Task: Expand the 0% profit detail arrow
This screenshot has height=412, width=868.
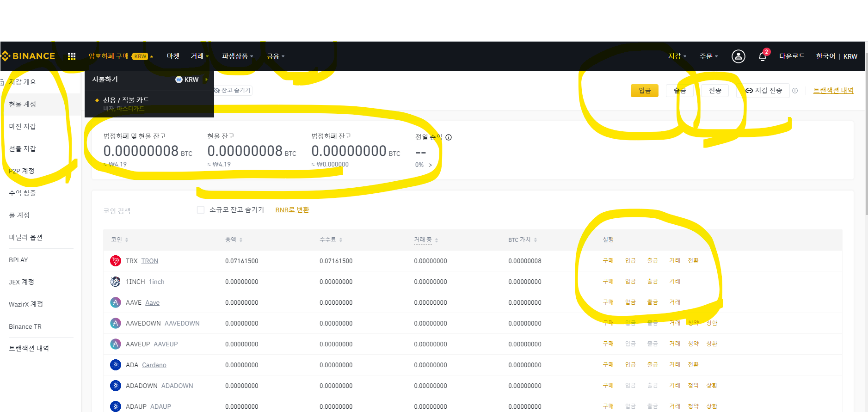Action: click(430, 165)
